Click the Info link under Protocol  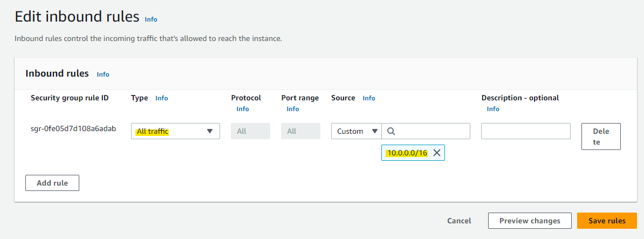click(x=243, y=109)
